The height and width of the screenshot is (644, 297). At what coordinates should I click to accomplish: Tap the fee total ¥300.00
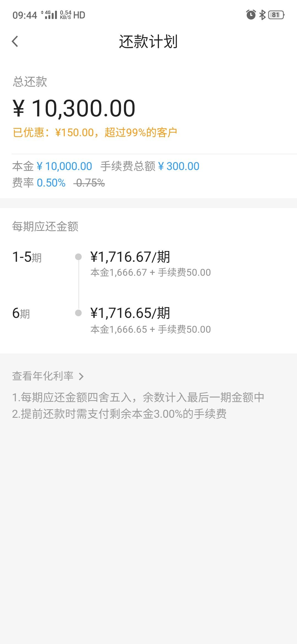coord(179,166)
